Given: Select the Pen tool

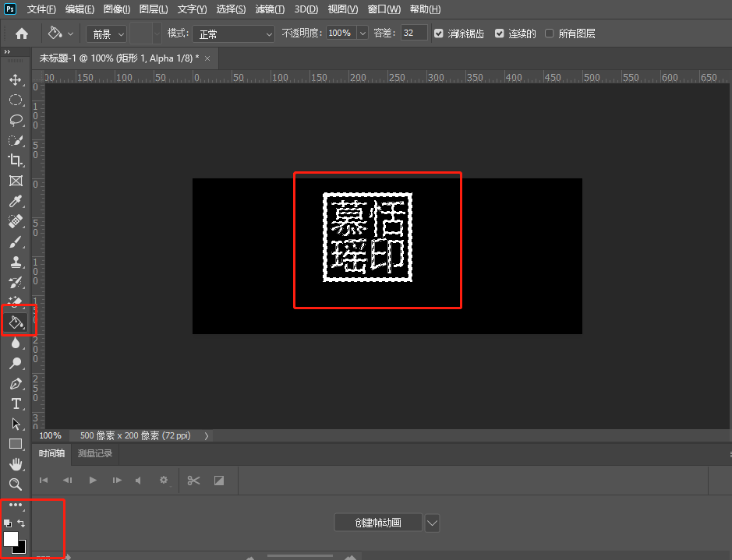Looking at the screenshot, I should pos(16,383).
